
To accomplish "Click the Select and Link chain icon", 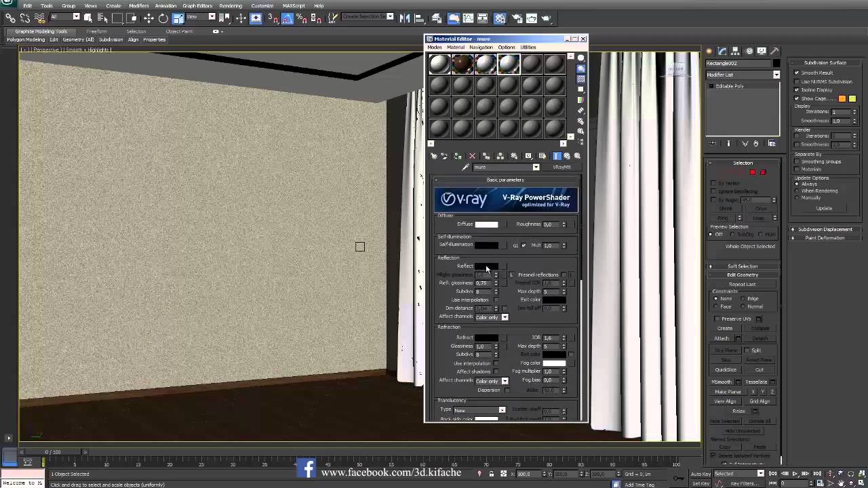I will point(11,18).
